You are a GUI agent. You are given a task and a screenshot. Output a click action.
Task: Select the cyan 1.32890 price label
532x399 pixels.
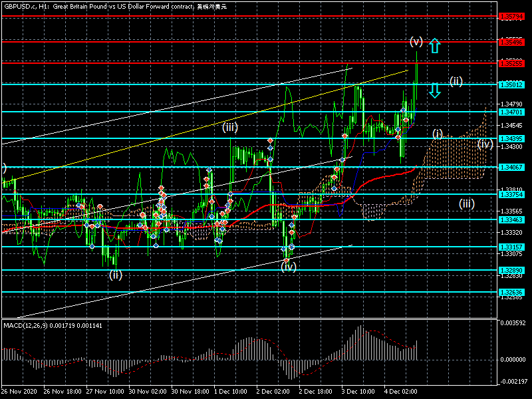511,271
